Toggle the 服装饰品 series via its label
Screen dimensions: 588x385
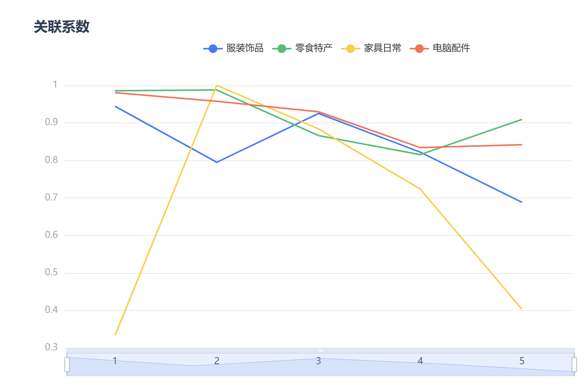245,48
